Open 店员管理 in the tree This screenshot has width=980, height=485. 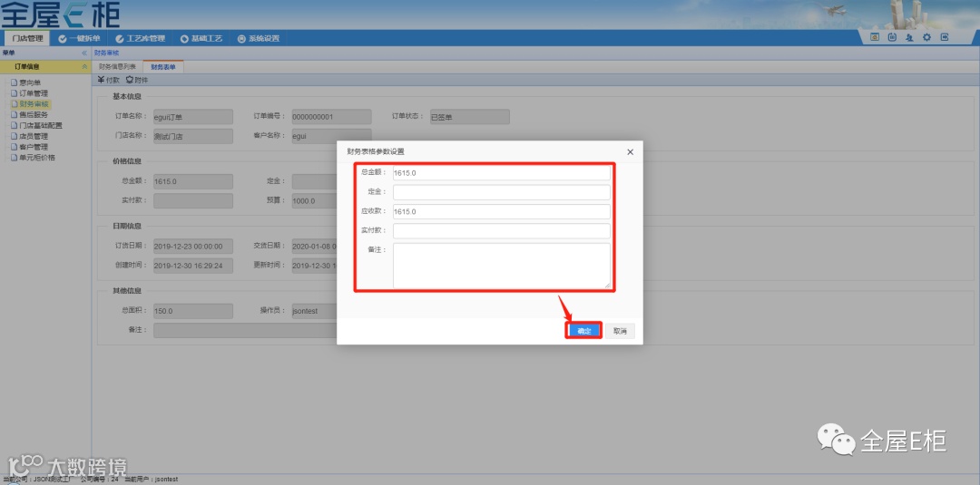(34, 136)
